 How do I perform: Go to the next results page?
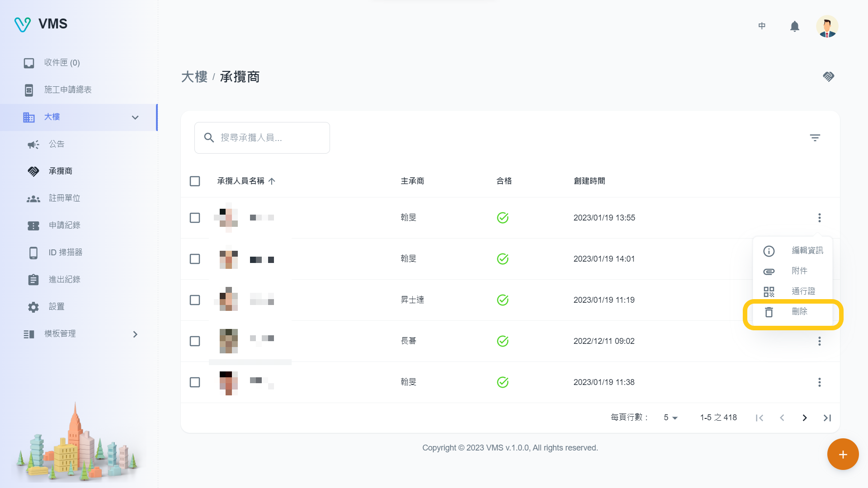pyautogui.click(x=804, y=418)
